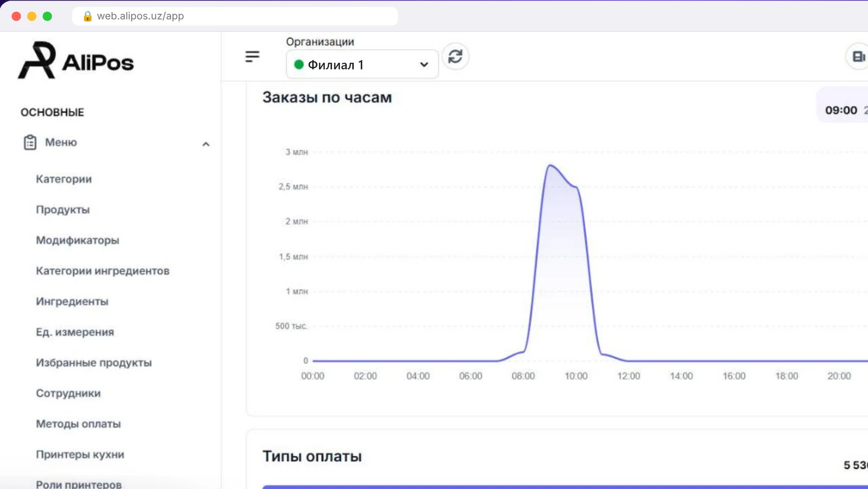868x489 pixels.
Task: Click the refresh organizations icon
Action: [x=455, y=56]
